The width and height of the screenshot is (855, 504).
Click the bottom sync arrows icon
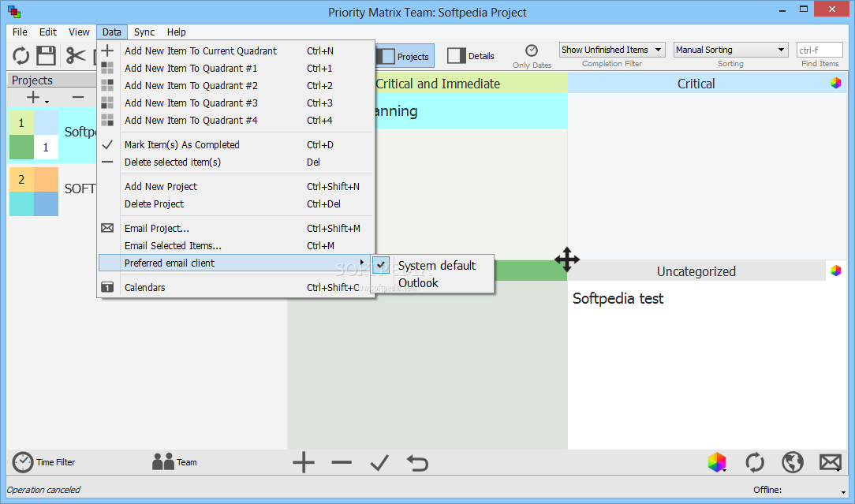[x=755, y=462]
